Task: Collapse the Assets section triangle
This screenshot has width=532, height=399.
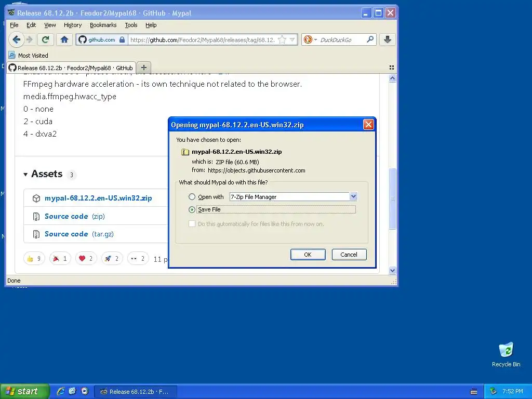Action: coord(25,175)
